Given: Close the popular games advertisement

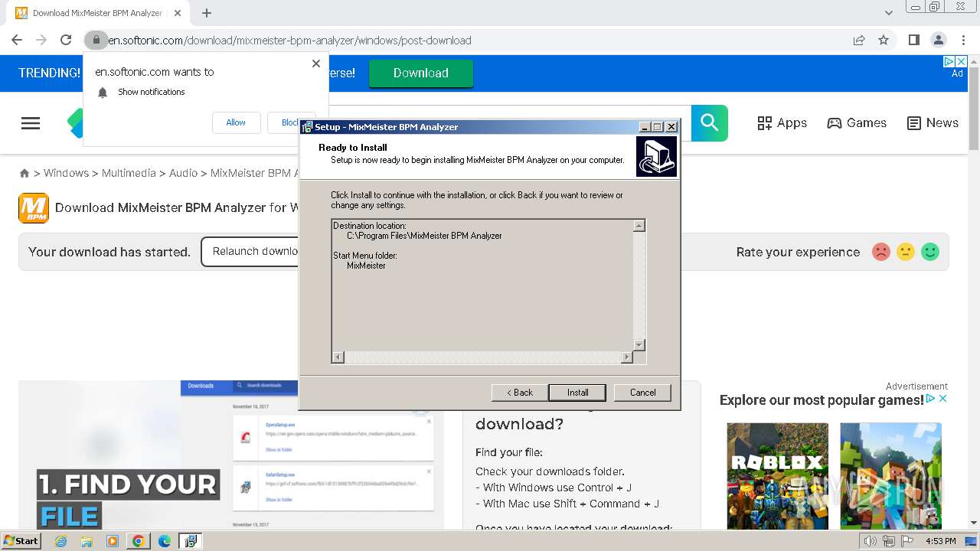Looking at the screenshot, I should (x=943, y=399).
